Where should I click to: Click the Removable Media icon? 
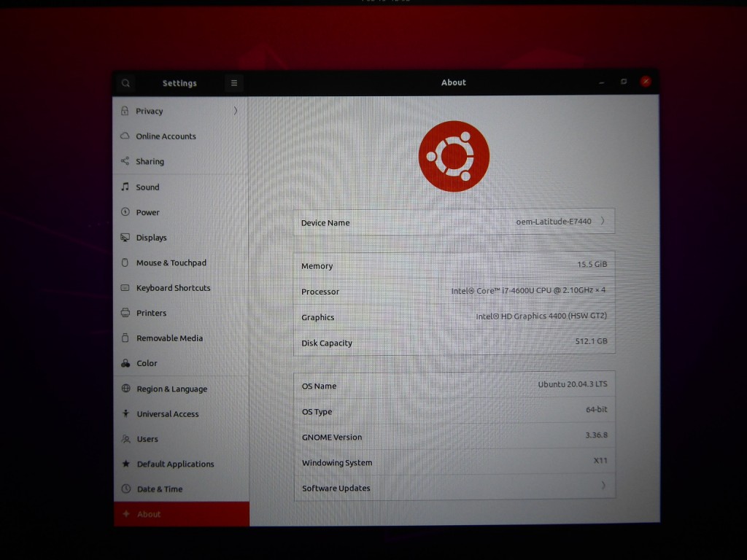coord(125,338)
